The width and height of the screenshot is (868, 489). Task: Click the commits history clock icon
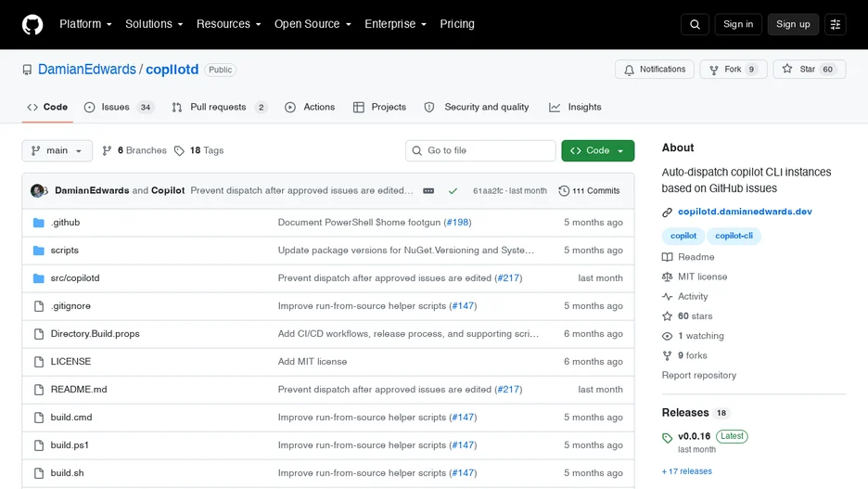pyautogui.click(x=564, y=191)
